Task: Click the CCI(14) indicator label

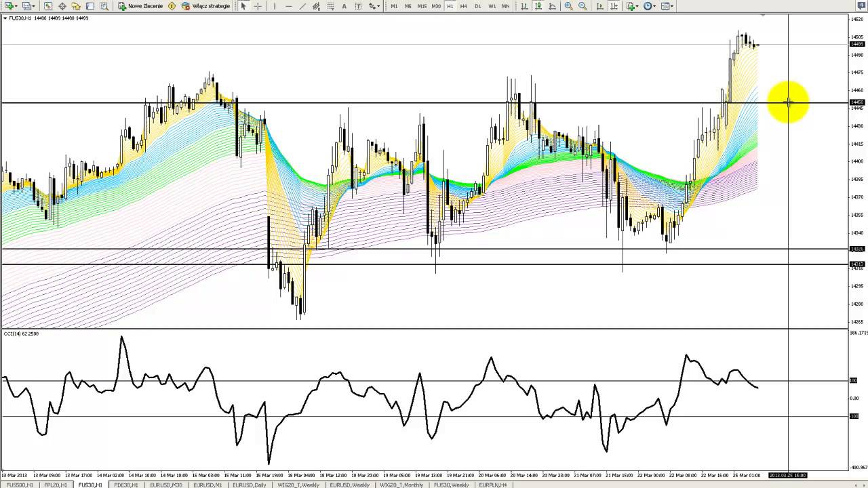Action: click(21, 333)
